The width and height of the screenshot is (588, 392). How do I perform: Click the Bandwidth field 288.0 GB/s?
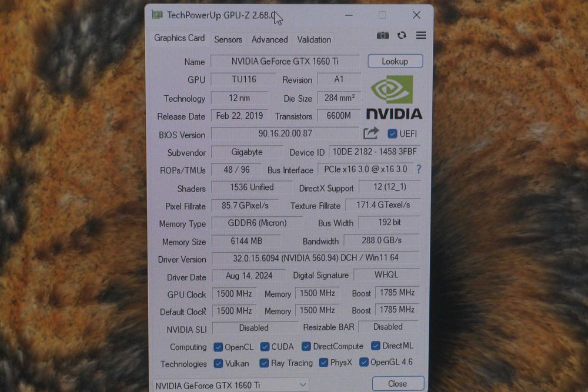pos(382,240)
